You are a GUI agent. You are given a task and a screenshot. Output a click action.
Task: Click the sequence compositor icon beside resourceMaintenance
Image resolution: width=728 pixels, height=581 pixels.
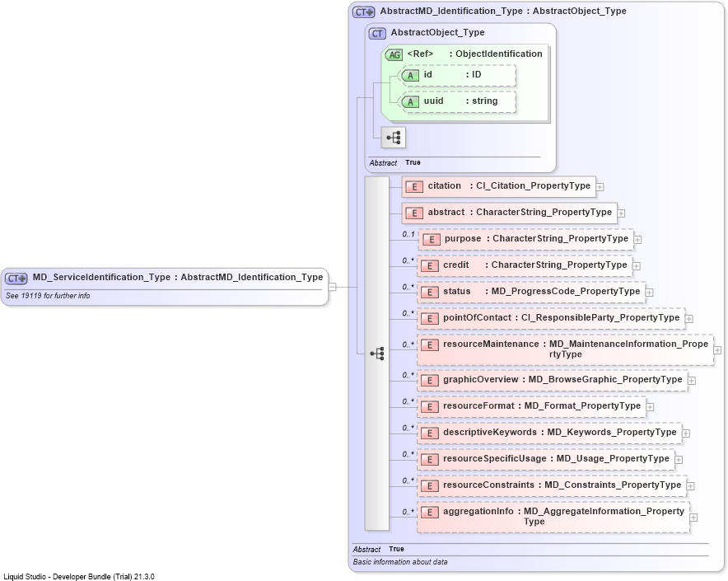pos(377,354)
